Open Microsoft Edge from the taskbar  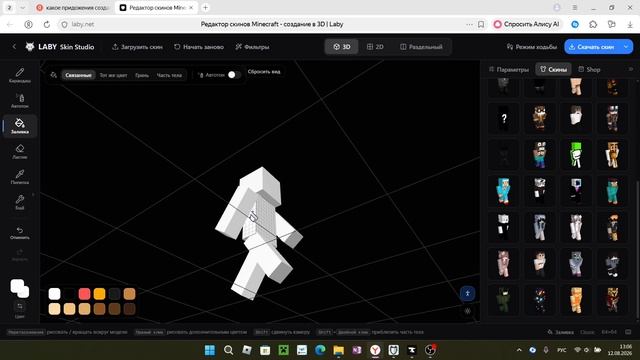click(x=320, y=350)
